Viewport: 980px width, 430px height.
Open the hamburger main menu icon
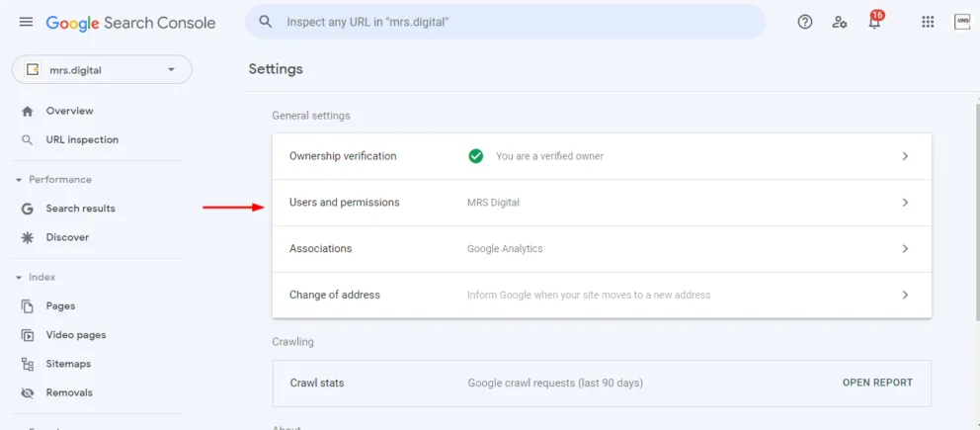point(26,22)
